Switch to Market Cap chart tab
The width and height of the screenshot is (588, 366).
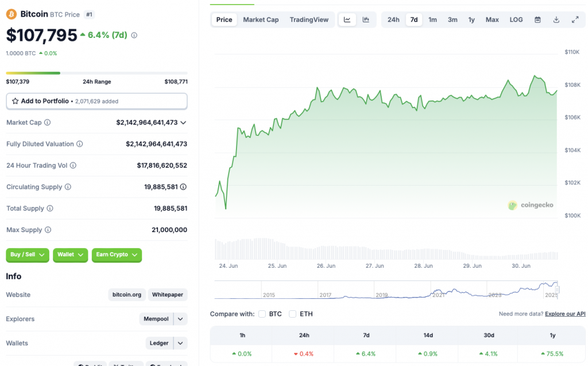261,20
